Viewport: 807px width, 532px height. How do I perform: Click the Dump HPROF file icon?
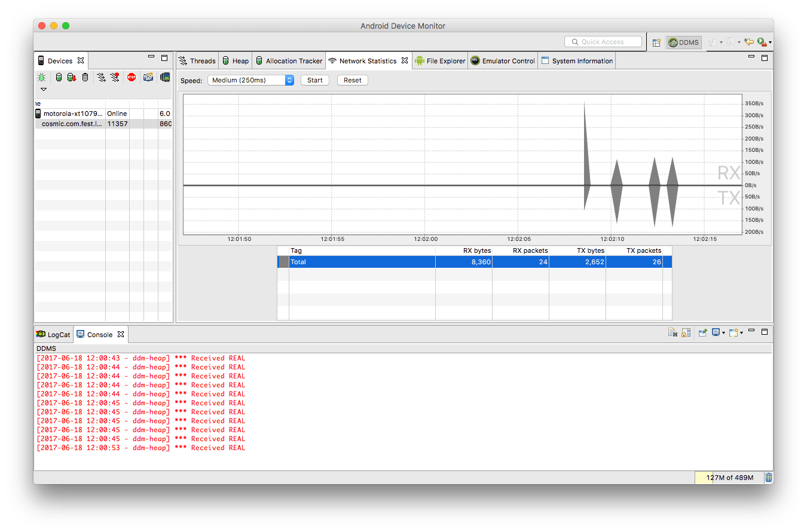(x=71, y=77)
